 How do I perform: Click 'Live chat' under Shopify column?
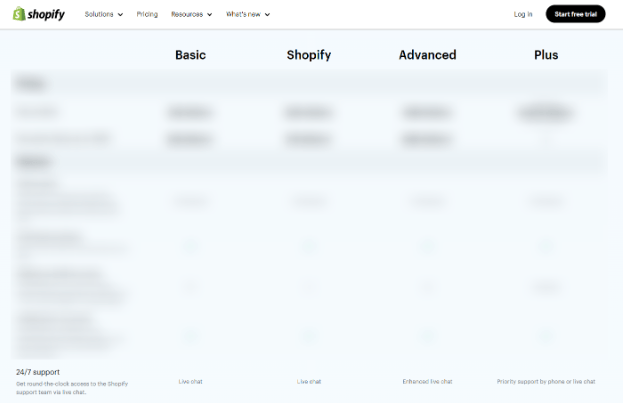(309, 382)
